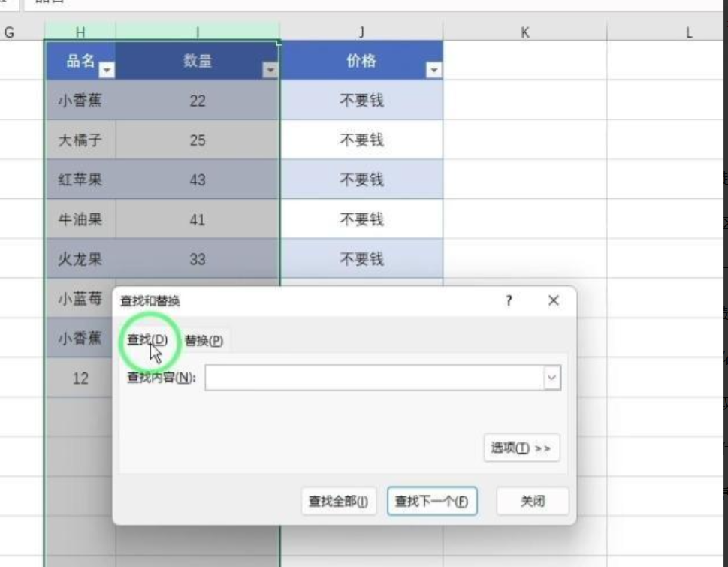728x567 pixels.
Task: Select 不要钱 cell in 小香蕉 row
Action: (x=361, y=100)
